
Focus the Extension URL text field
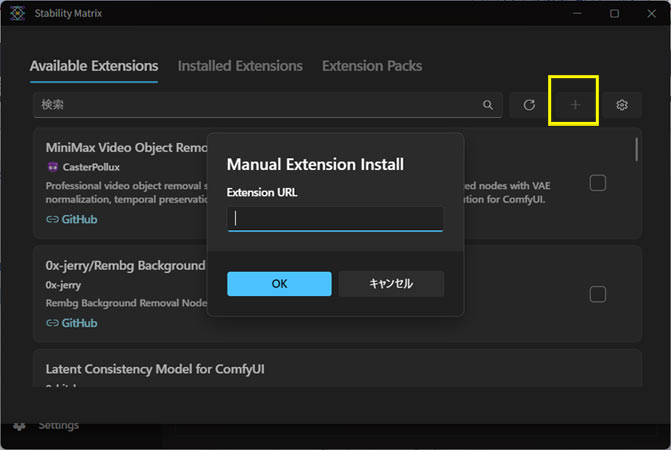[x=335, y=218]
